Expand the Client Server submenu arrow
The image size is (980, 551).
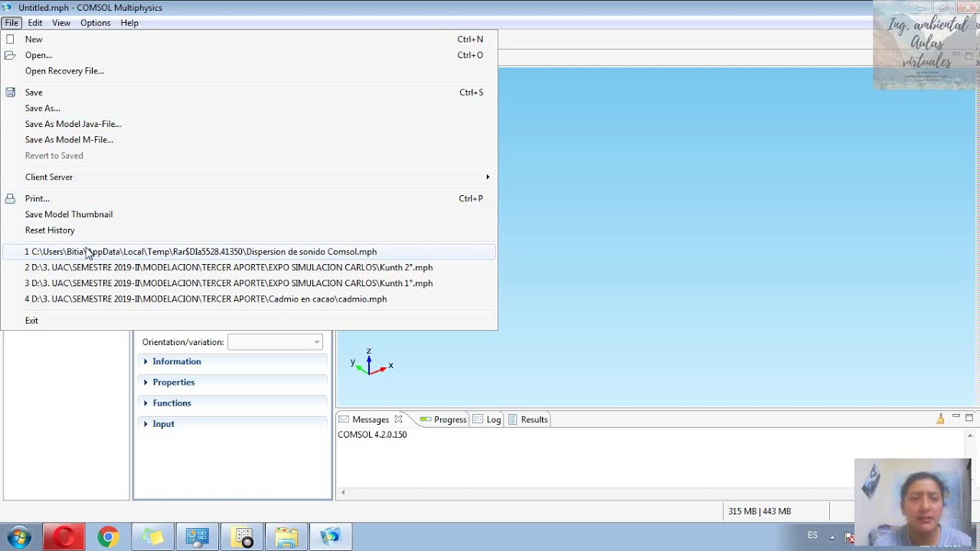click(488, 177)
